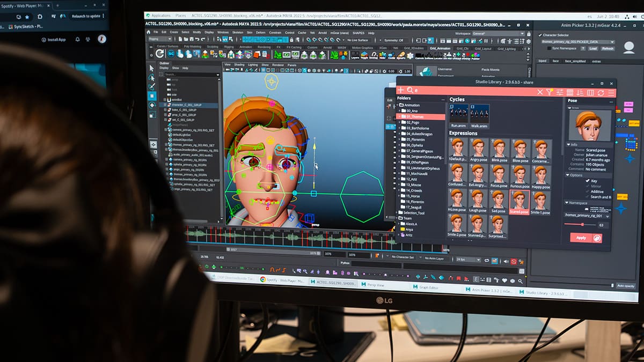Screen dimensions: 644x362
Task: Collapse the Options section in Pose panel
Action: (x=568, y=175)
